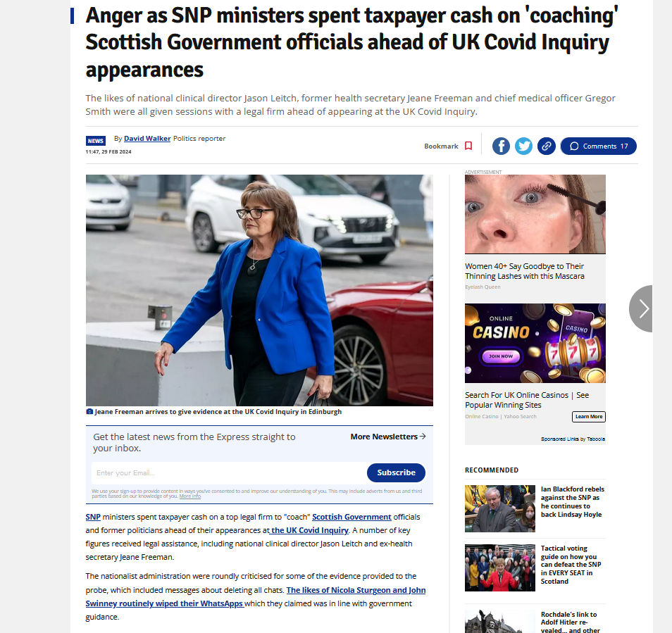
Task: Share article on Facebook icon
Action: click(501, 146)
